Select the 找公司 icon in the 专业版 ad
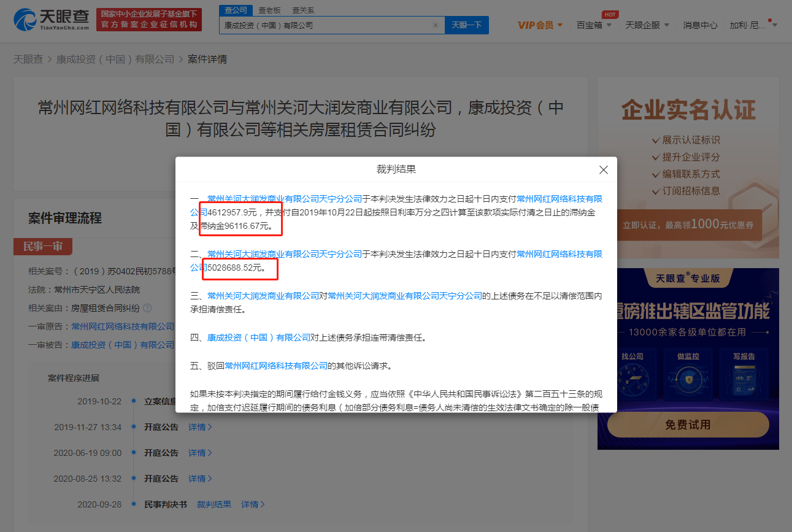 632,376
